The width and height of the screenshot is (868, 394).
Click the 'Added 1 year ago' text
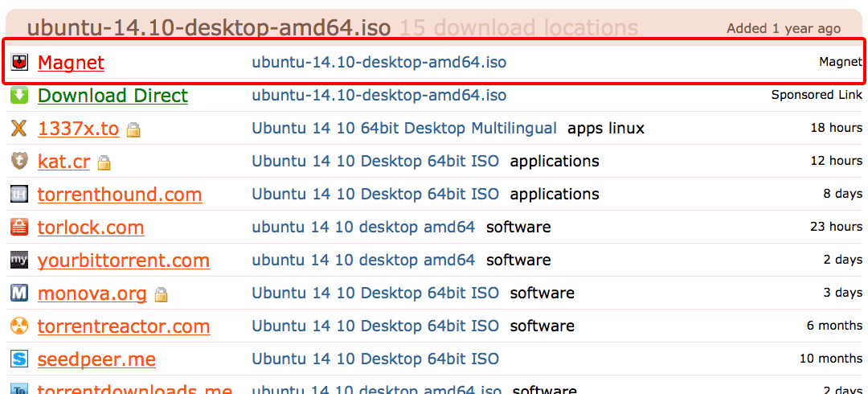pyautogui.click(x=784, y=28)
